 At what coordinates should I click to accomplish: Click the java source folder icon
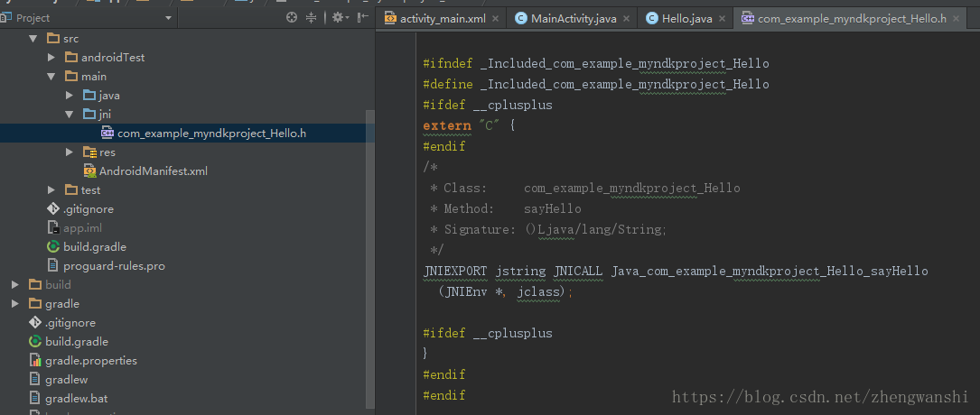(89, 96)
